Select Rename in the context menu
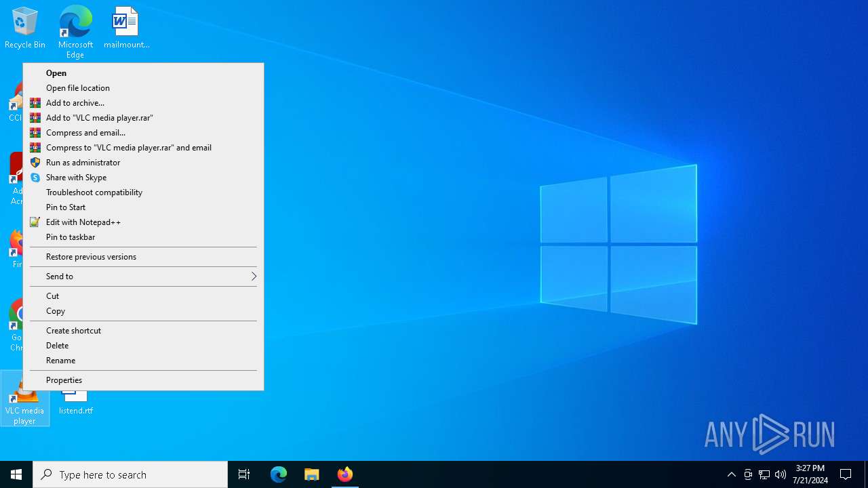Viewport: 868px width, 488px height. click(x=143, y=361)
